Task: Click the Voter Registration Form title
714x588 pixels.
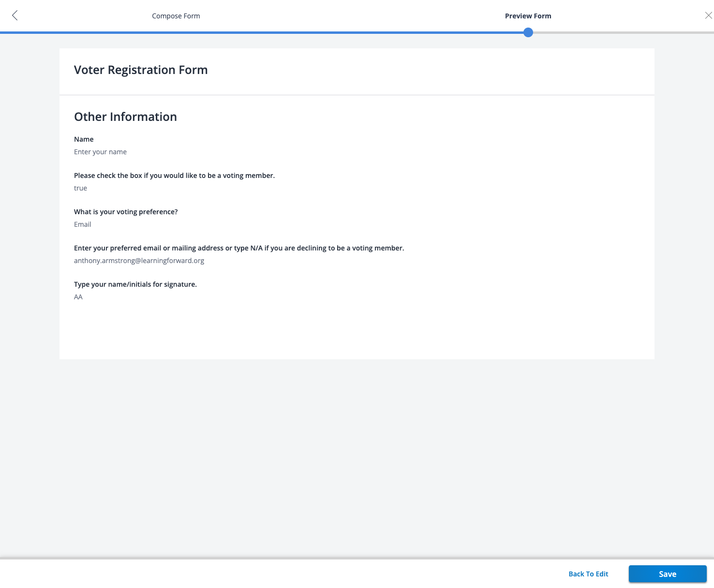Action: tap(141, 70)
